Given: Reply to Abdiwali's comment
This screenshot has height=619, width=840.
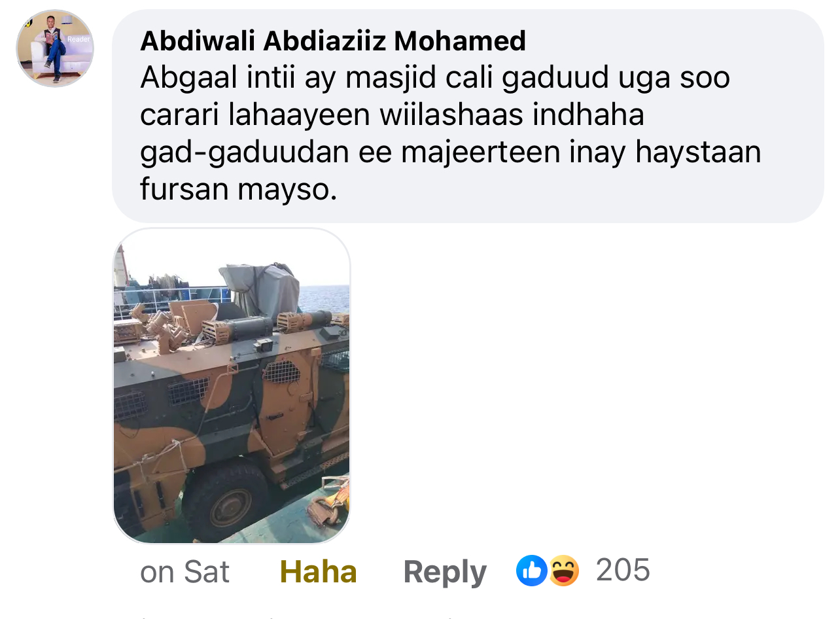Looking at the screenshot, I should point(445,573).
